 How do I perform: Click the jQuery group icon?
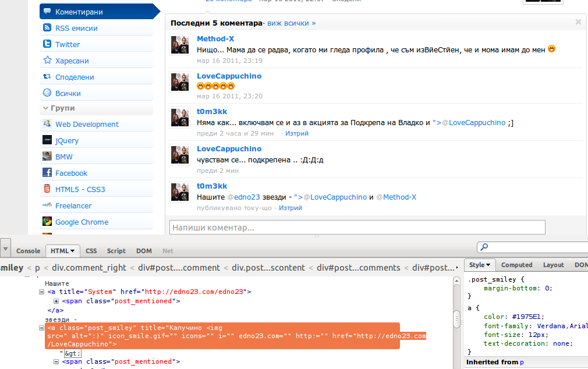pyautogui.click(x=47, y=140)
